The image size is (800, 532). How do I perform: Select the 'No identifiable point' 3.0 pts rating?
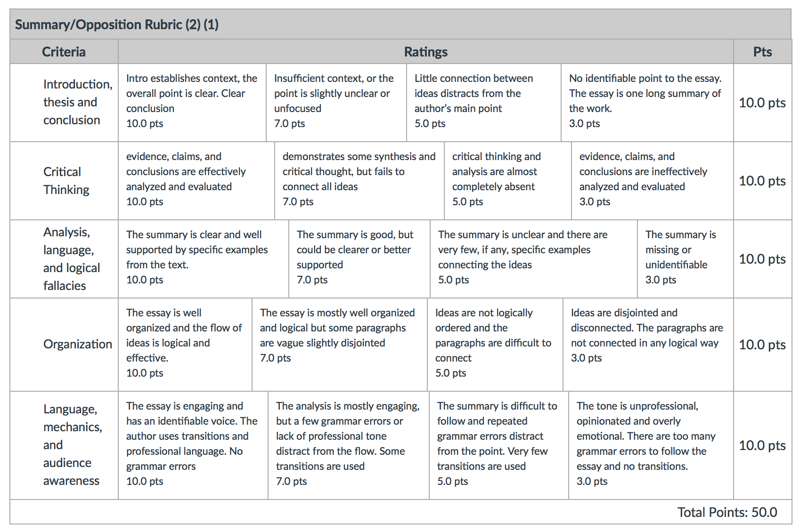[646, 101]
